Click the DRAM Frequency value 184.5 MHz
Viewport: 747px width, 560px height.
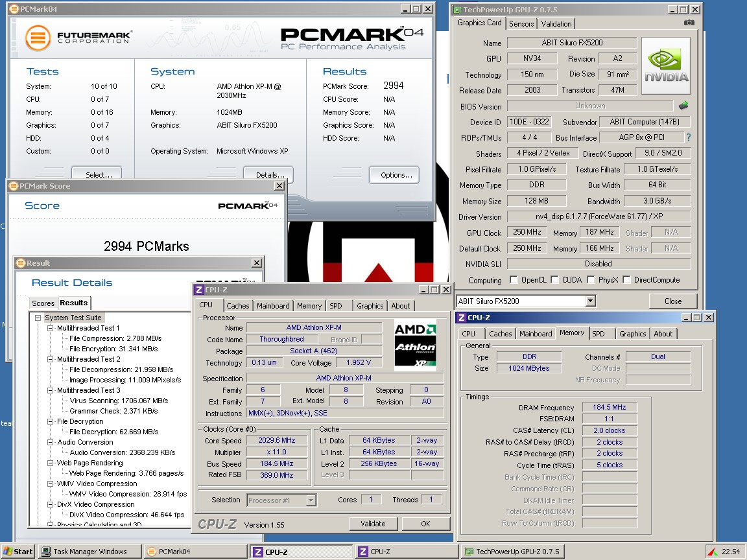click(x=610, y=407)
